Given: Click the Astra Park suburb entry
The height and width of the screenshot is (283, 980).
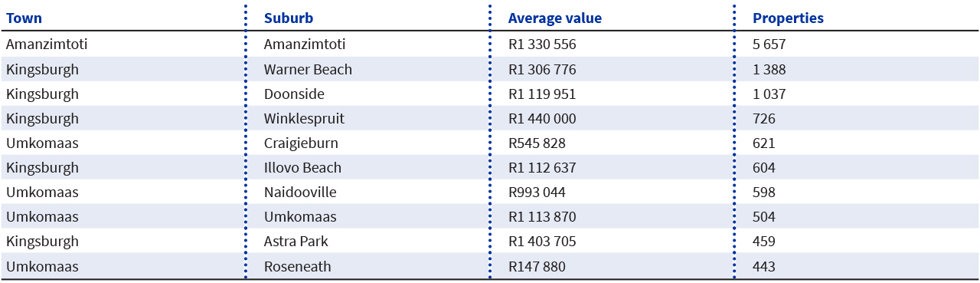Looking at the screenshot, I should (296, 241).
